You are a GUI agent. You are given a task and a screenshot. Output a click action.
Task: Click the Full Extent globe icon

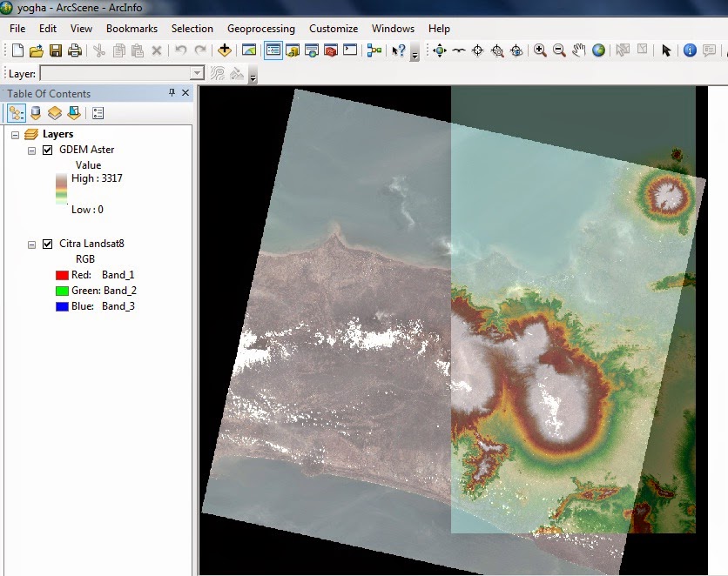click(x=599, y=50)
